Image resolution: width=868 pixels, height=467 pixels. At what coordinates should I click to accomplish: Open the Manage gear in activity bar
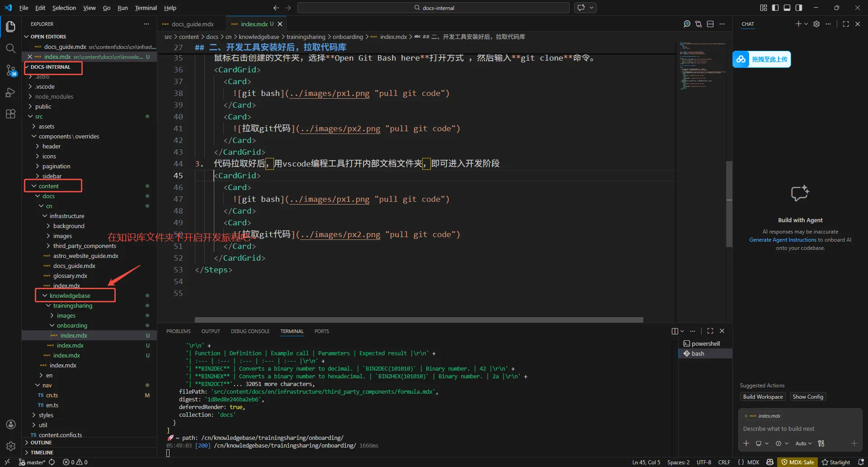(x=11, y=446)
